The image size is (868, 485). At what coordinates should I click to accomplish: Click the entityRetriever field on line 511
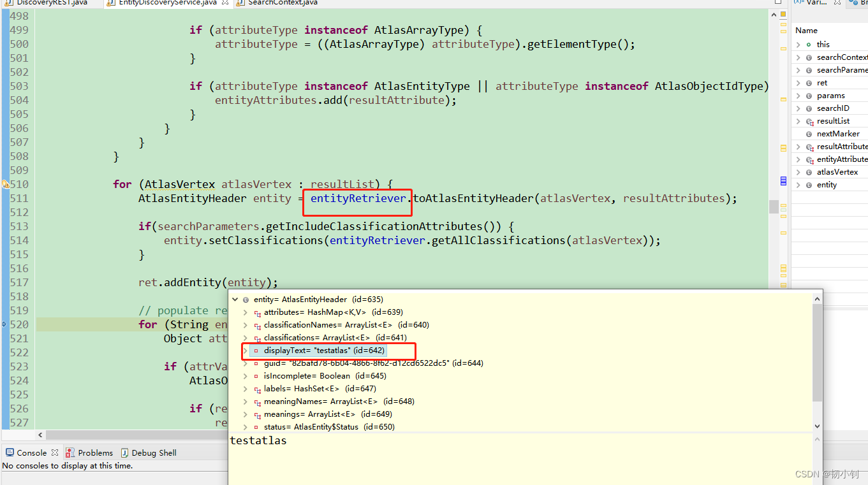(358, 198)
